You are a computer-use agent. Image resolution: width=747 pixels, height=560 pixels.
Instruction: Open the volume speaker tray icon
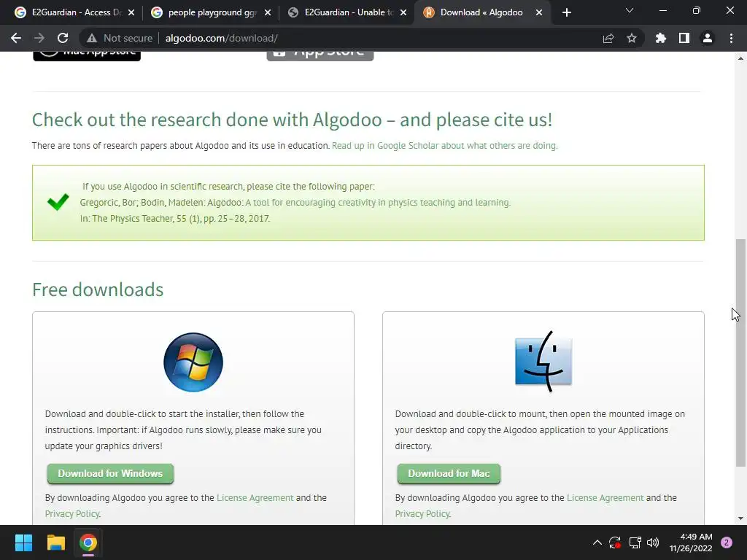point(653,542)
